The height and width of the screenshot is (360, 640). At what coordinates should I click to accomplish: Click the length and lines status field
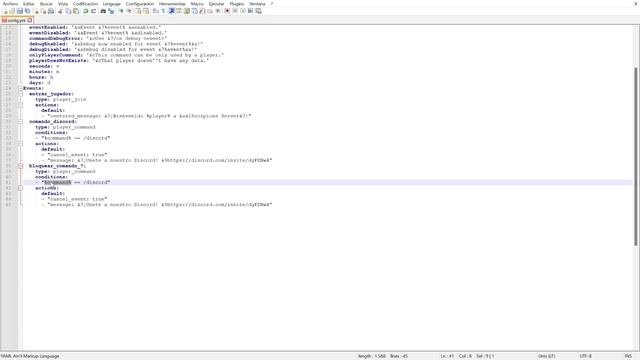(382, 356)
